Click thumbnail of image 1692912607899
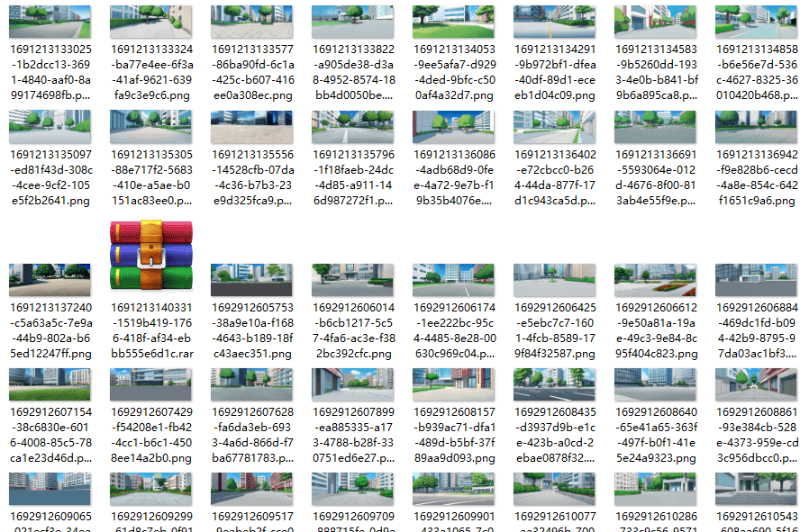The height and width of the screenshot is (532, 809). click(353, 383)
